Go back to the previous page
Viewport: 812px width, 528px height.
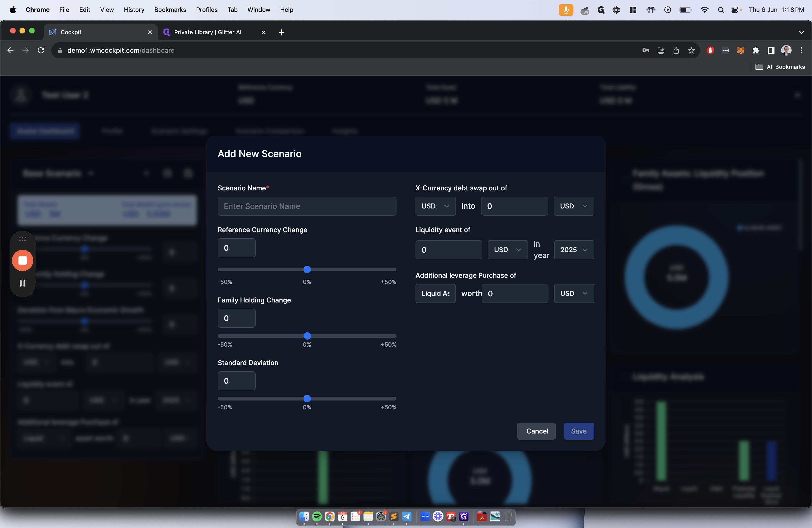pyautogui.click(x=11, y=51)
